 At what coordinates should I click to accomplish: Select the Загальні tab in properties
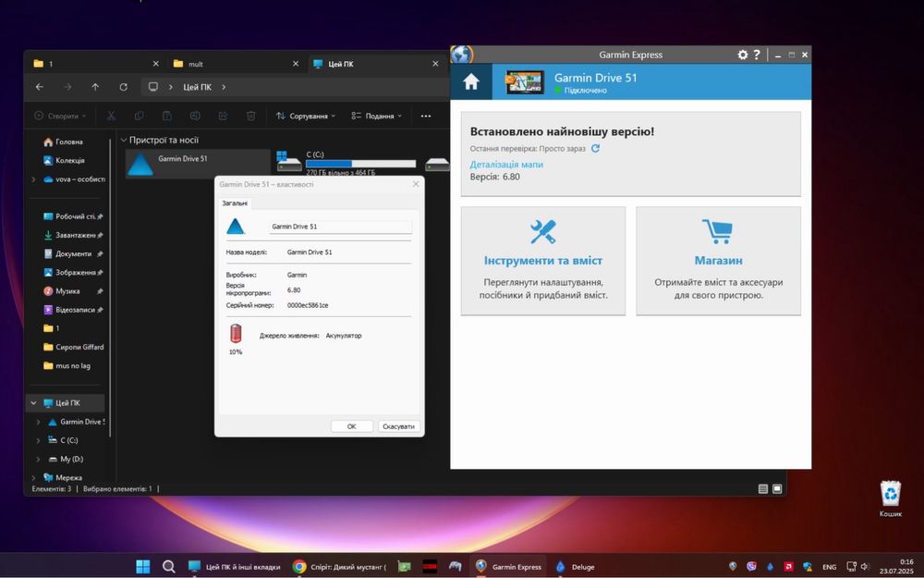(x=235, y=203)
